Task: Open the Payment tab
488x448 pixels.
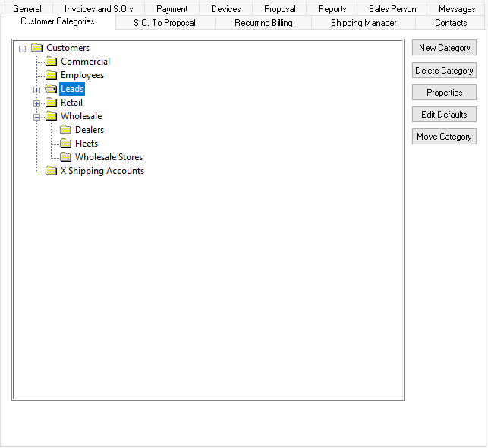Action: (x=172, y=9)
